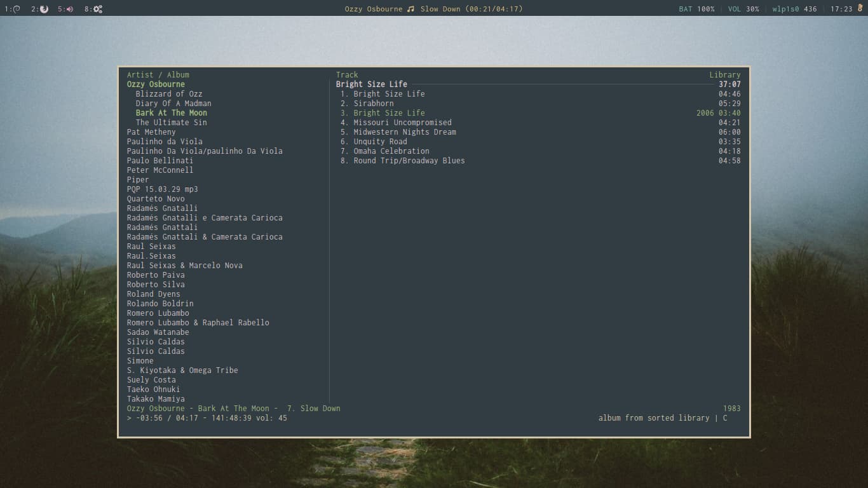Expand the Quarteto Novo artist

(156, 198)
